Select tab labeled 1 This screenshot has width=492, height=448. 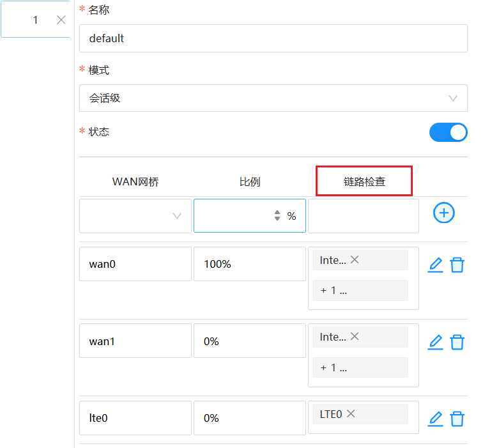(35, 20)
